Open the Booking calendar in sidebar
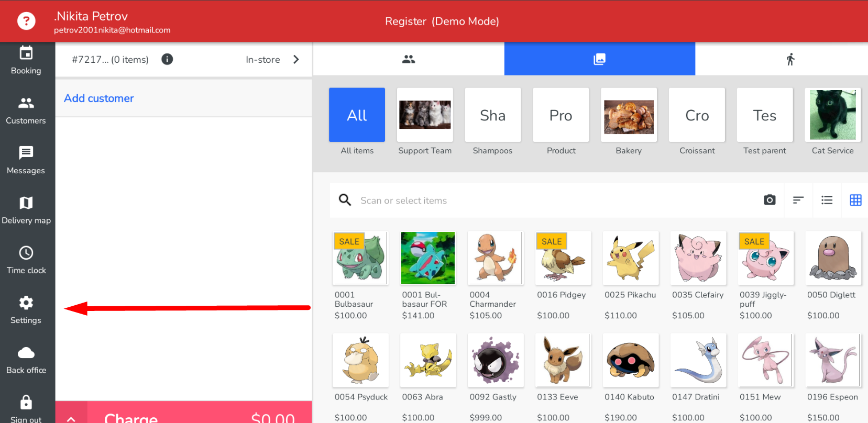Screen dimensions: 868x423 coord(26,60)
